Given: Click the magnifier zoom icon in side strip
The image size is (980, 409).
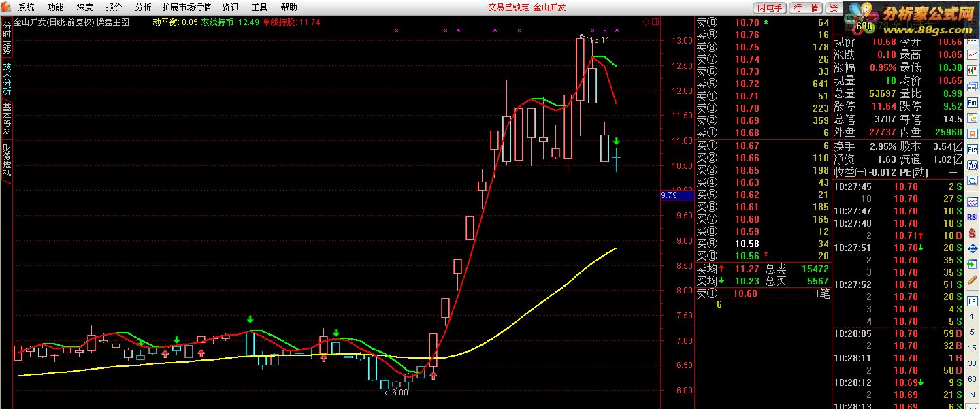Looking at the screenshot, I should [x=973, y=181].
